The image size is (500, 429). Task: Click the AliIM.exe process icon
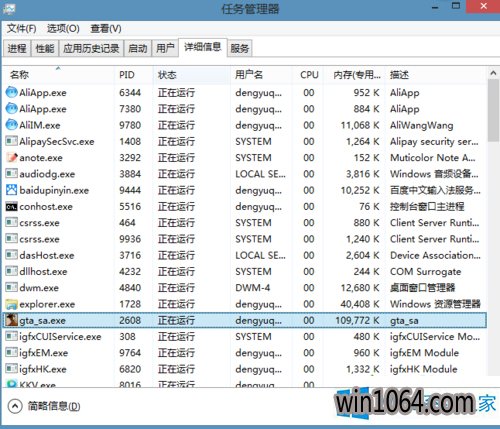11,125
